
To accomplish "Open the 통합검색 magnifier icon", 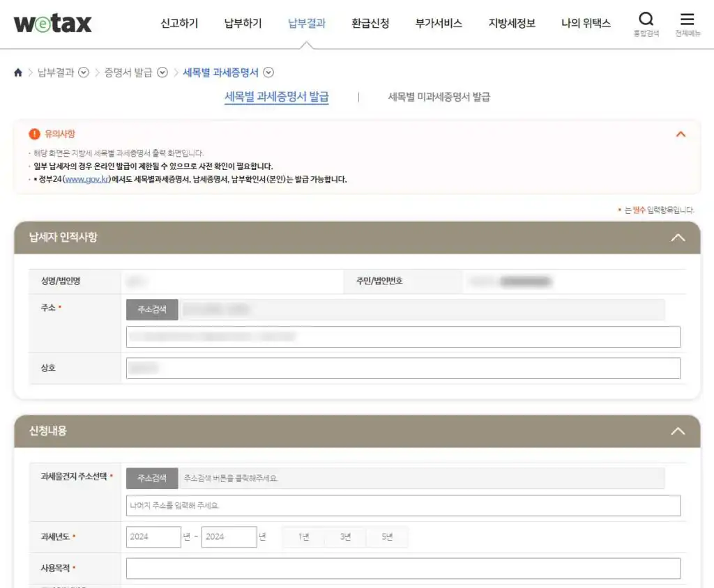I will tap(646, 19).
